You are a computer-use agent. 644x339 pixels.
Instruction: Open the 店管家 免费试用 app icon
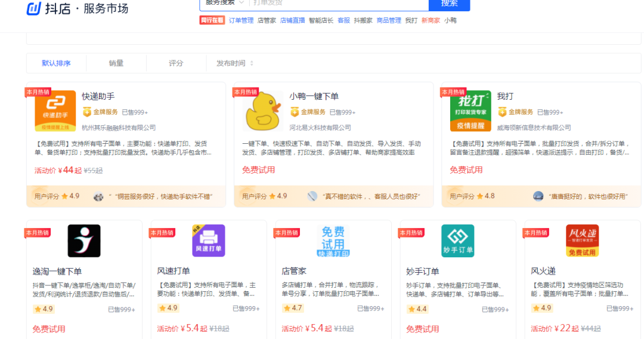[333, 241]
